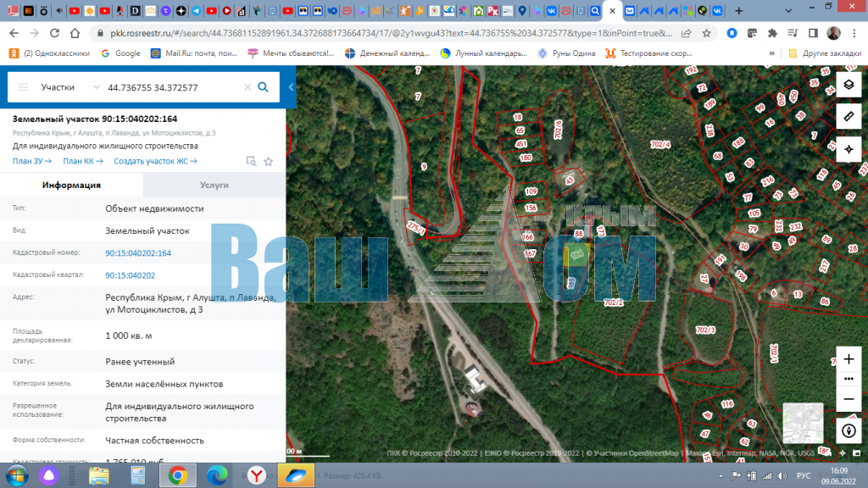Run search with magnifier icon

(x=264, y=87)
